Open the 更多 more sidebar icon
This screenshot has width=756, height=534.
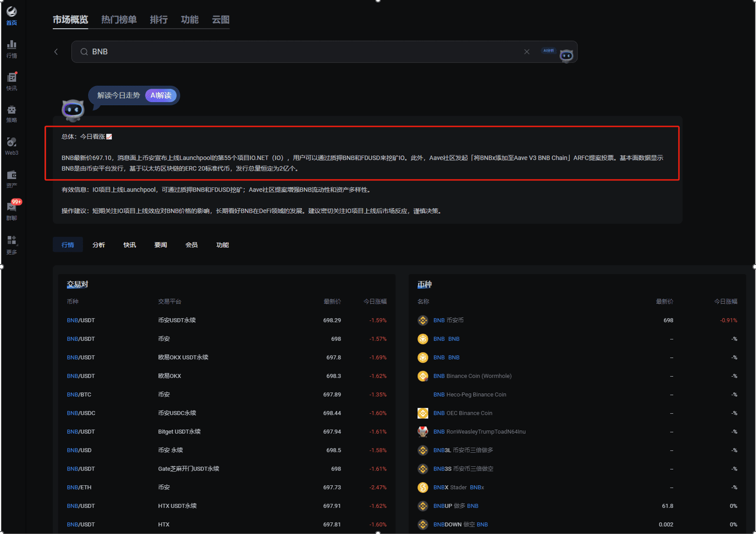[12, 245]
